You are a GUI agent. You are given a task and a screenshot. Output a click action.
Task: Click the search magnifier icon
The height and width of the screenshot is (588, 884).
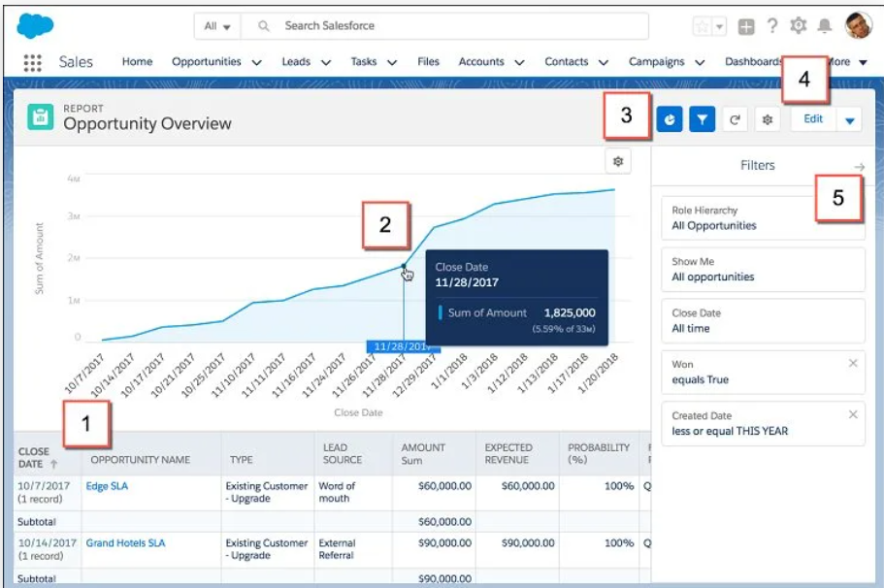263,26
